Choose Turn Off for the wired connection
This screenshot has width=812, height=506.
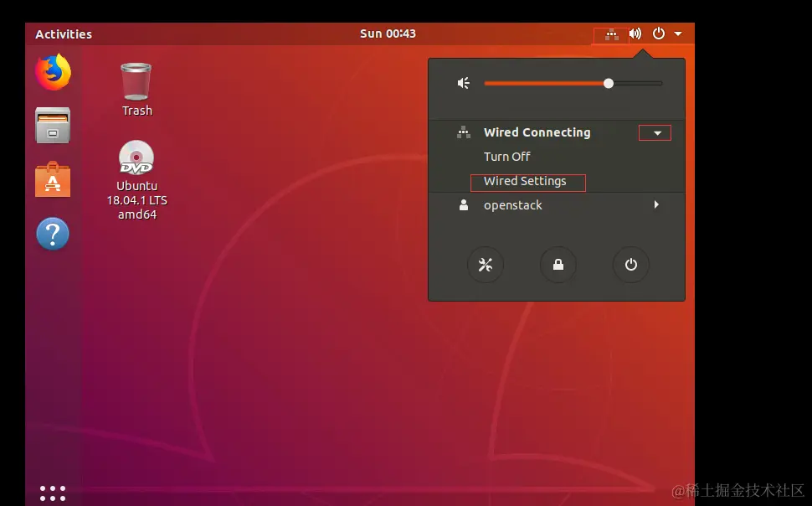[x=507, y=157]
